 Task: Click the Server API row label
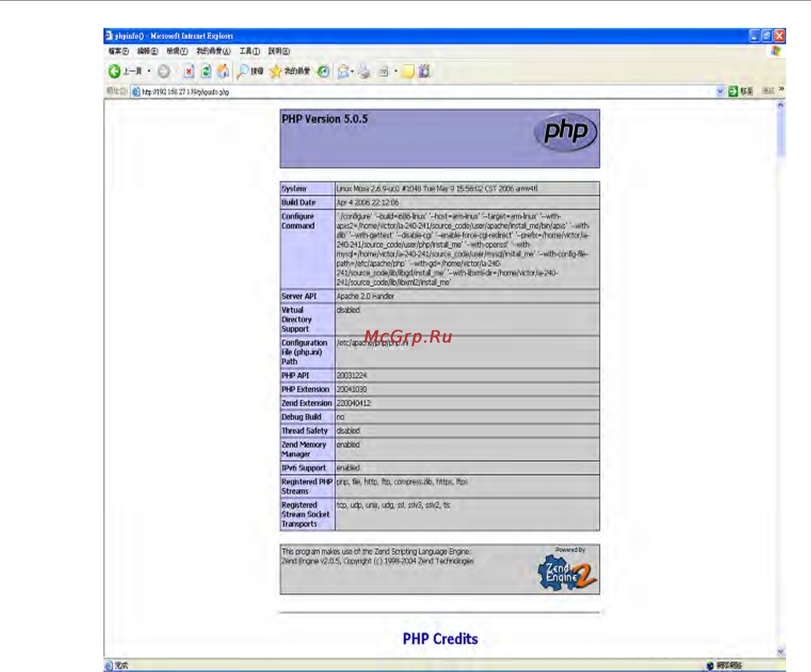(299, 296)
